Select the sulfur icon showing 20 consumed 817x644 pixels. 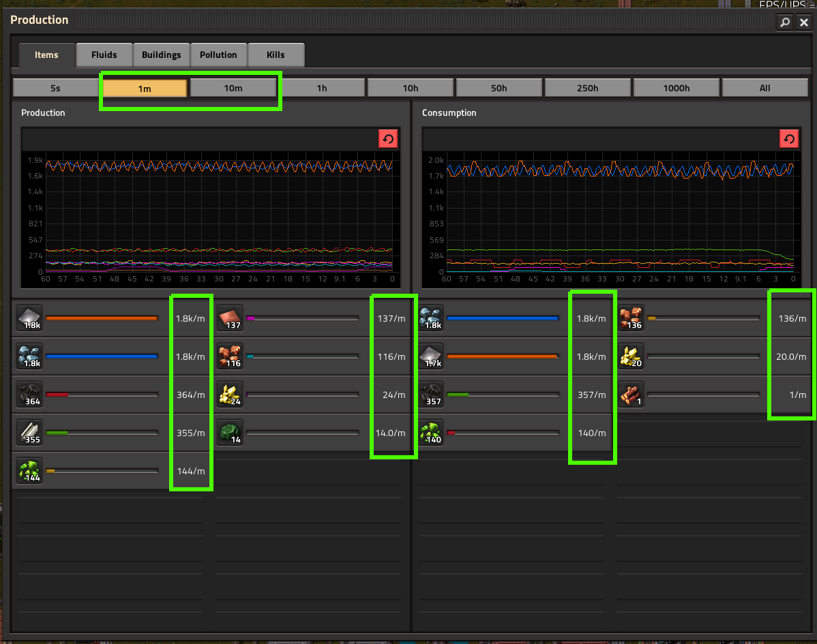pos(631,356)
